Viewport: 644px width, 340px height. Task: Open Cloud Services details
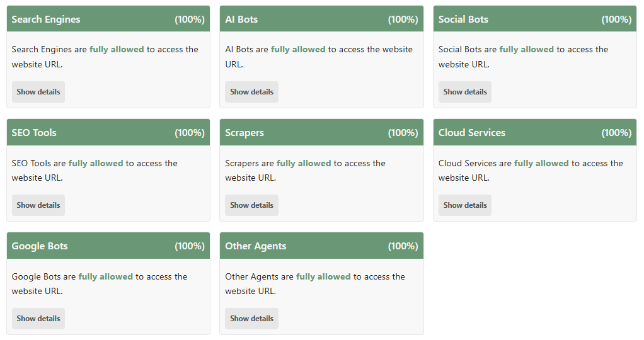(465, 205)
